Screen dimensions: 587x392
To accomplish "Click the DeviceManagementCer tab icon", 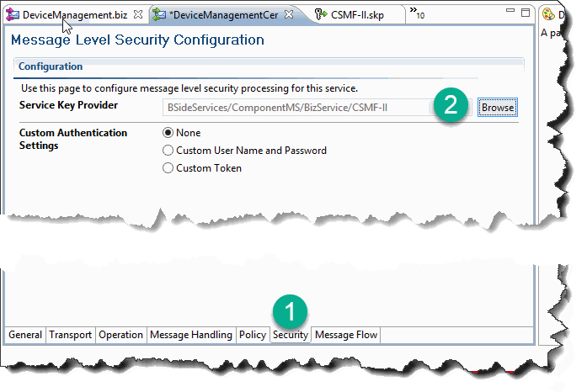I will tap(159, 15).
